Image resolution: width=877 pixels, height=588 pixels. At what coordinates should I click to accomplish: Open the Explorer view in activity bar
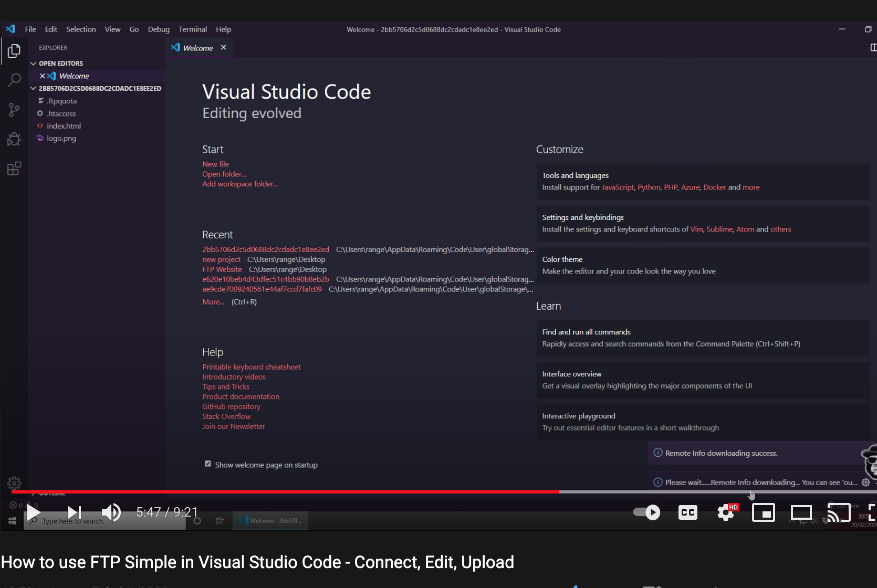[14, 51]
